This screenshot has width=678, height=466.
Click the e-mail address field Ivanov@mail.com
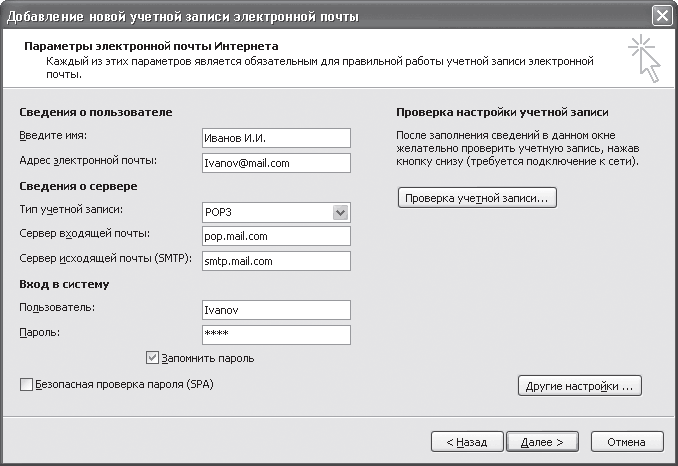coord(276,163)
